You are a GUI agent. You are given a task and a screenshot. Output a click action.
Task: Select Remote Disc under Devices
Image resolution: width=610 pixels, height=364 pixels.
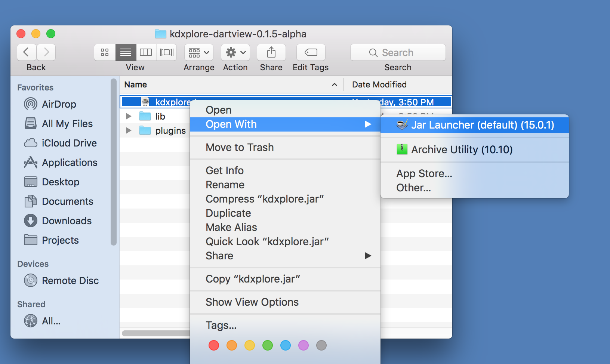[x=61, y=280]
